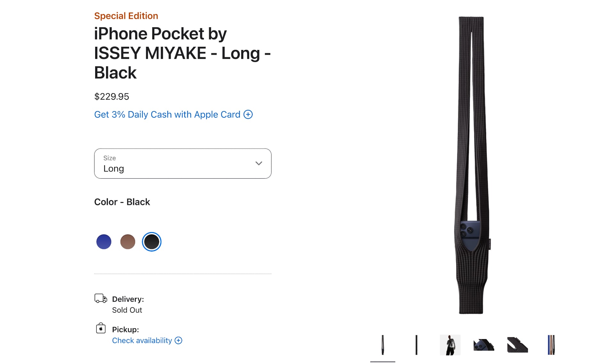Expand Daily Cash details with the circled plus
This screenshot has height=364, width=615.
click(x=248, y=114)
